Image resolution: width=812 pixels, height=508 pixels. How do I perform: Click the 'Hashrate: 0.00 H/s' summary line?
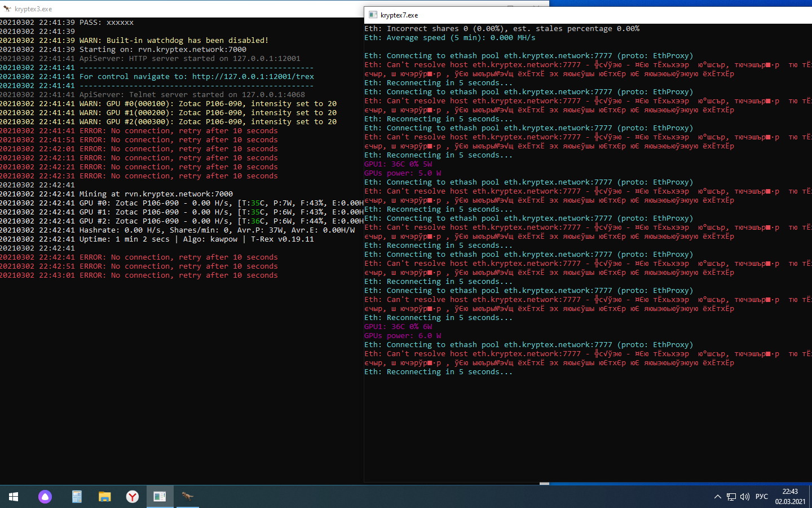point(178,230)
